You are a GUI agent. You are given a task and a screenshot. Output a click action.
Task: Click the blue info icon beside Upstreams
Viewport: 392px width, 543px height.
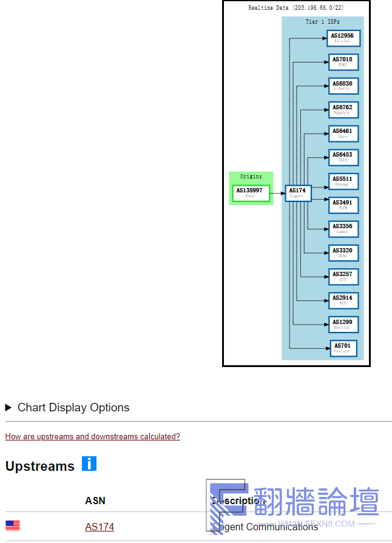click(89, 464)
